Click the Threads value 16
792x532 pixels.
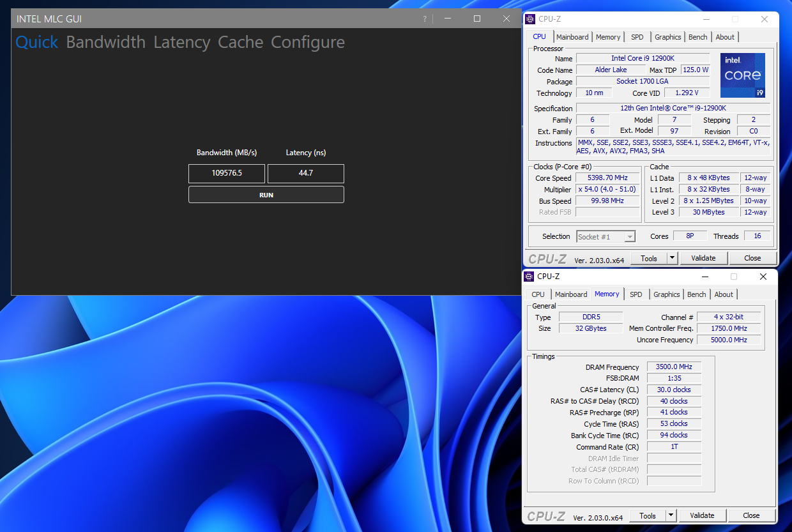click(757, 236)
